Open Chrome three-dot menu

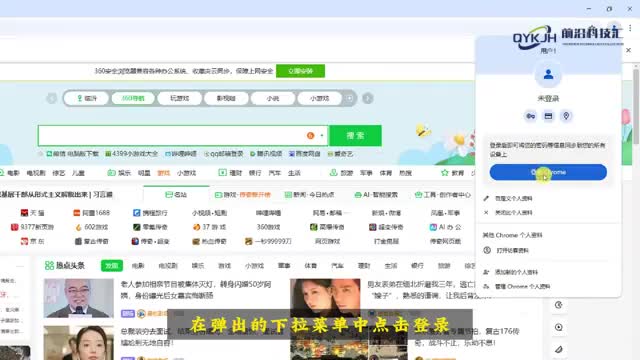(630, 28)
